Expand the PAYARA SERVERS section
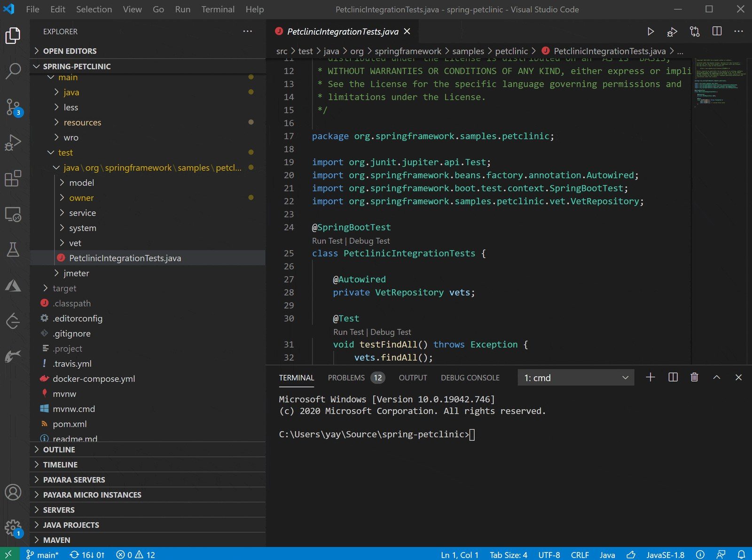The width and height of the screenshot is (752, 560). point(148,480)
